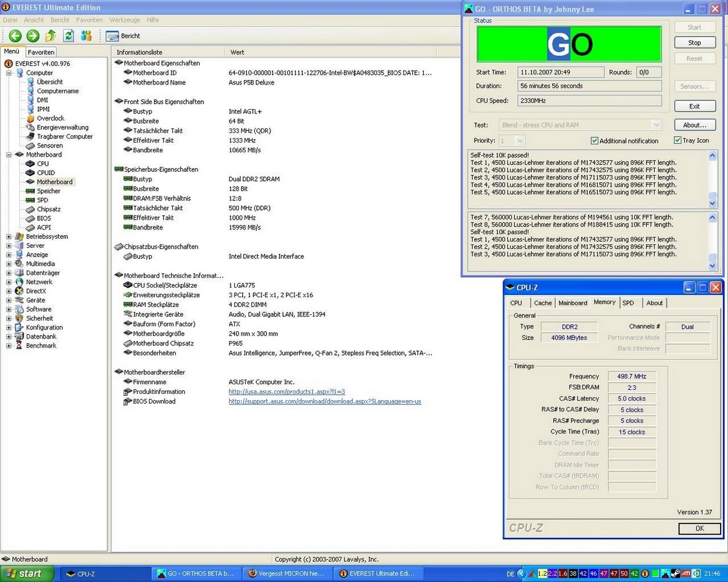The height and width of the screenshot is (582, 728).
Task: Switch to the Favoriten tab in sidebar
Action: click(41, 52)
